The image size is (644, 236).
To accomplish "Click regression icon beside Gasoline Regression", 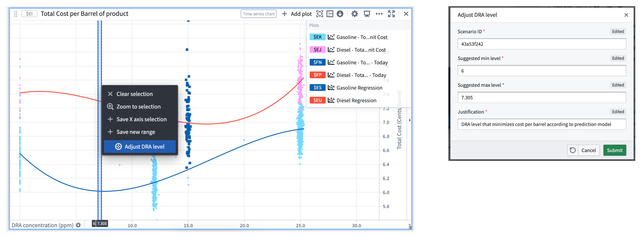I will coord(331,87).
